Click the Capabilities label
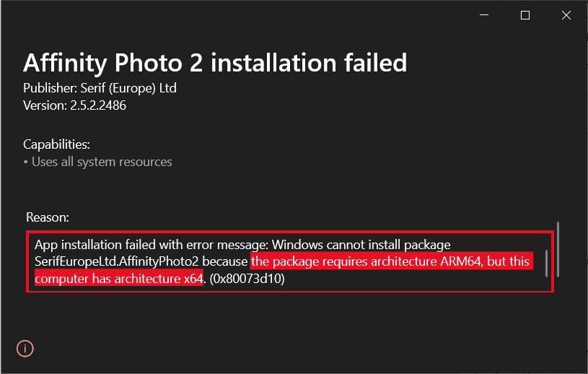Image resolution: width=588 pixels, height=374 pixels. (x=56, y=144)
